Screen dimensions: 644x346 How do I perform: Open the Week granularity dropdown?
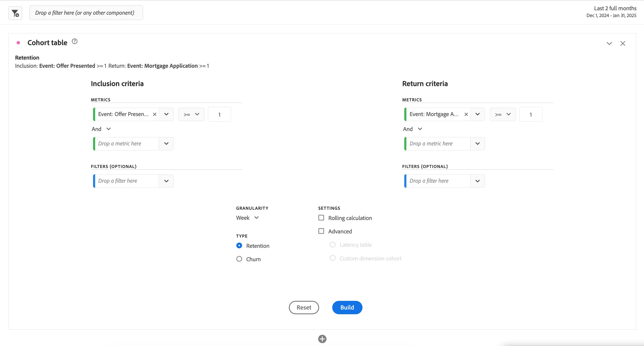(x=248, y=218)
